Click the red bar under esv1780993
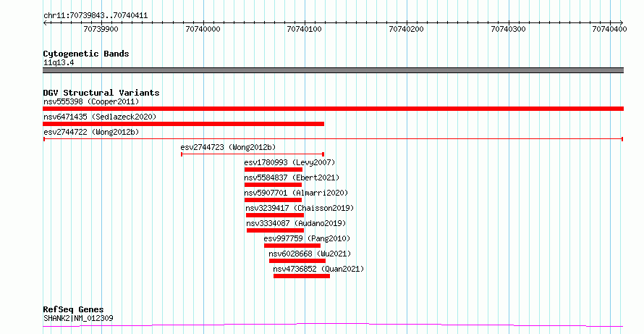This screenshot has width=644, height=334. click(x=273, y=170)
